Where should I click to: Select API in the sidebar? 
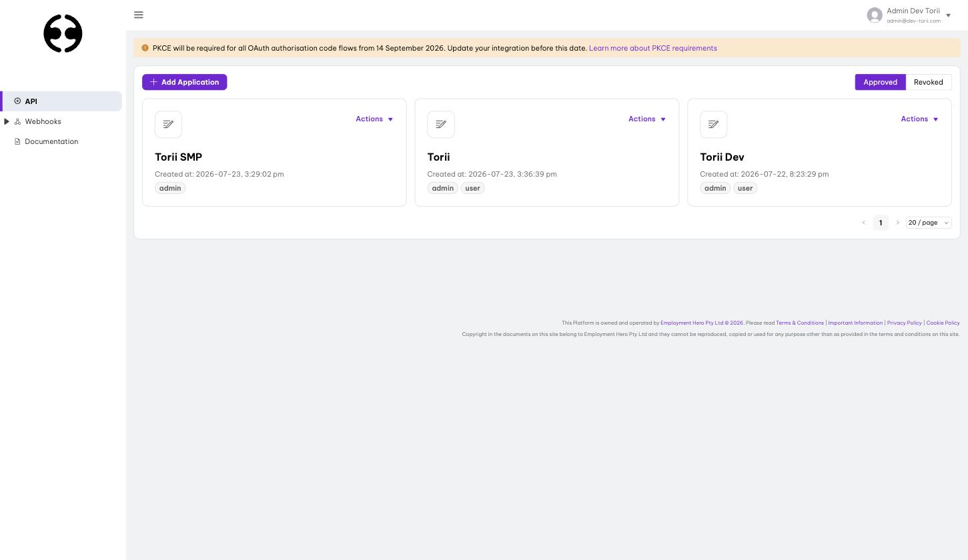(x=62, y=101)
